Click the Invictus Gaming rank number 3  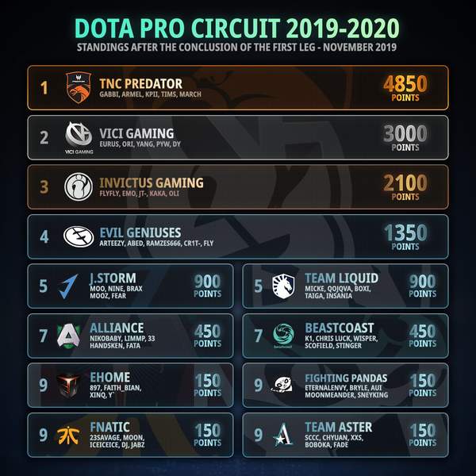pos(44,187)
